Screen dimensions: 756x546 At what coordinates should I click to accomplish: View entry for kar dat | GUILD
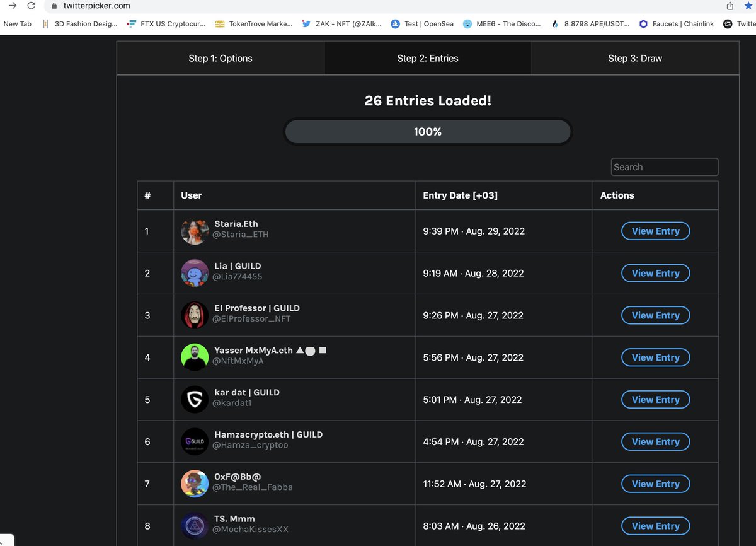[x=655, y=400]
